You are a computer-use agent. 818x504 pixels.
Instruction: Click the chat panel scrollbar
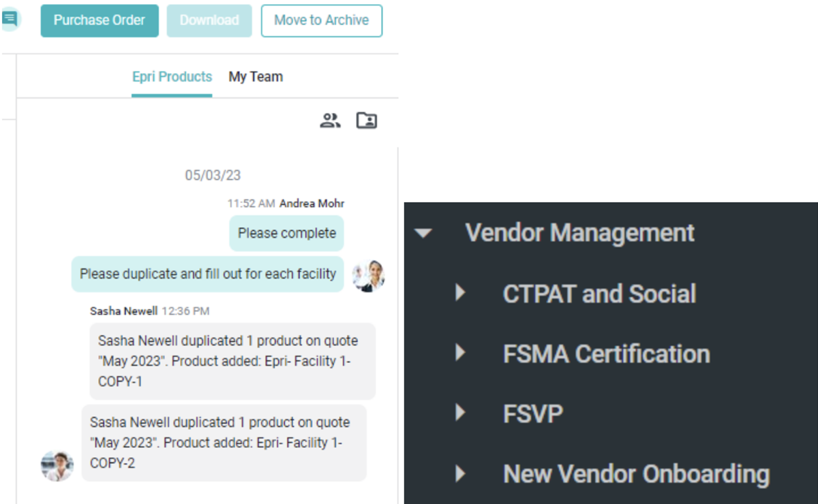pyautogui.click(x=397, y=306)
